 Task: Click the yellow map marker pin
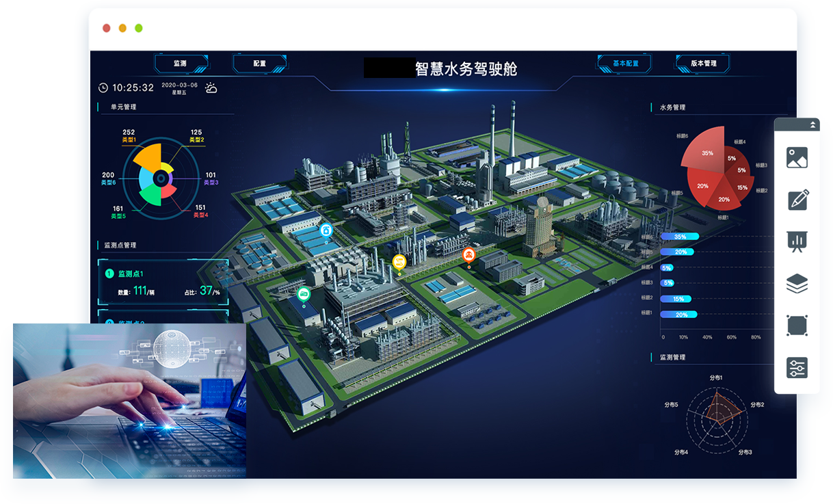coord(399,262)
